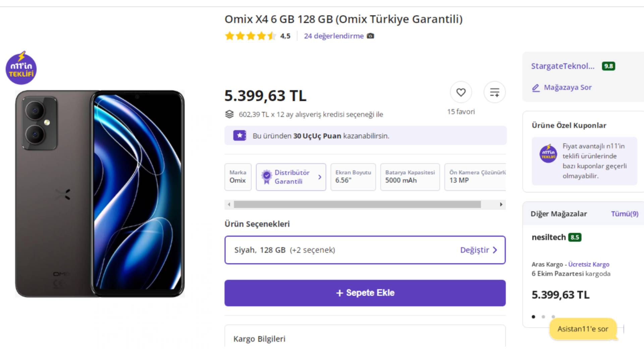Click the pencil icon next to Mağazaya Sor

point(536,88)
